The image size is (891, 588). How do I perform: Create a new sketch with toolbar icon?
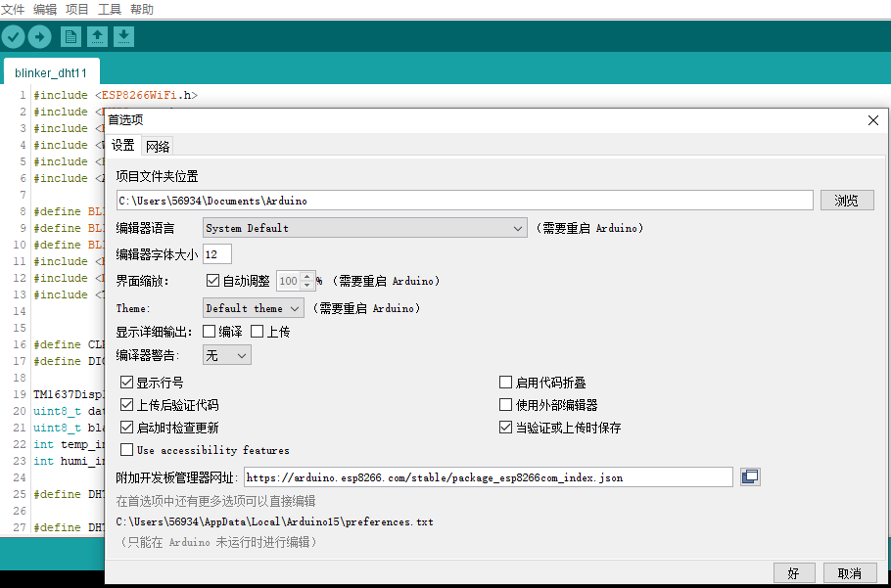71,37
